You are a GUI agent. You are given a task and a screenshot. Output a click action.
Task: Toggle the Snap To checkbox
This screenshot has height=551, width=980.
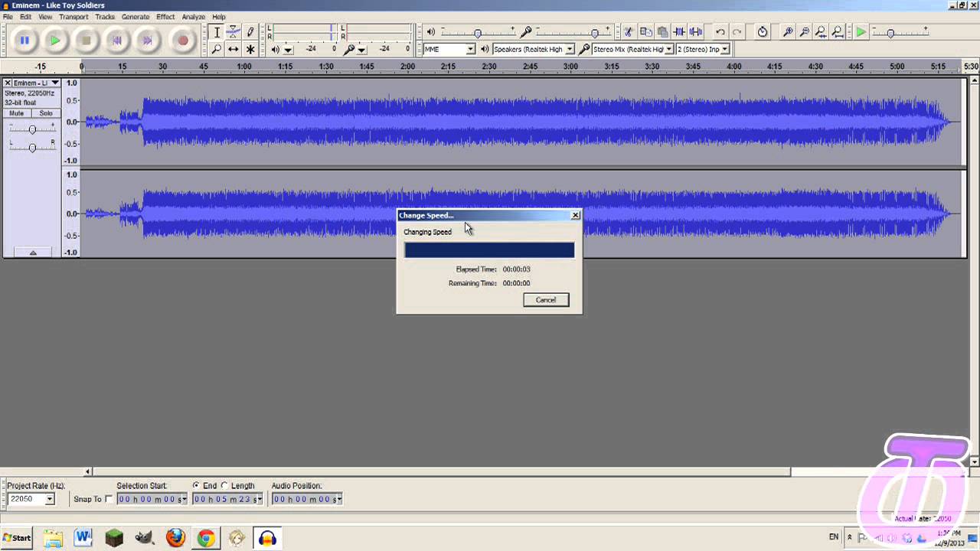pos(108,499)
